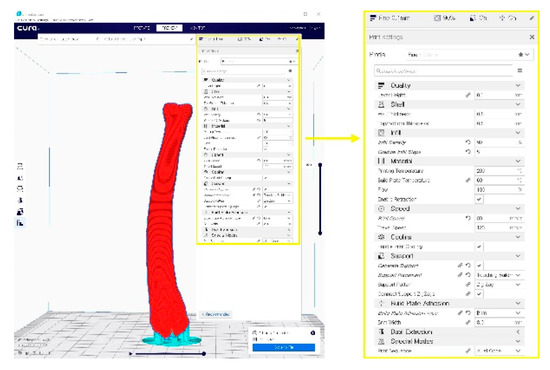Viewport: 550px width, 370px height.
Task: Click the Recommended button below settings panel
Action: (216, 314)
